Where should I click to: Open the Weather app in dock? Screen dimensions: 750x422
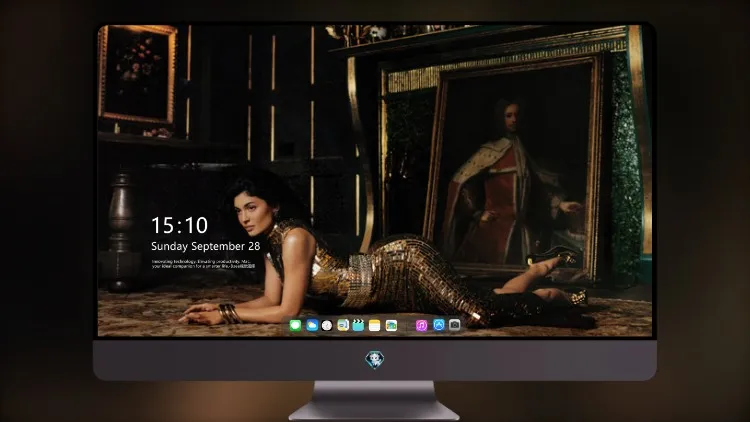point(312,325)
